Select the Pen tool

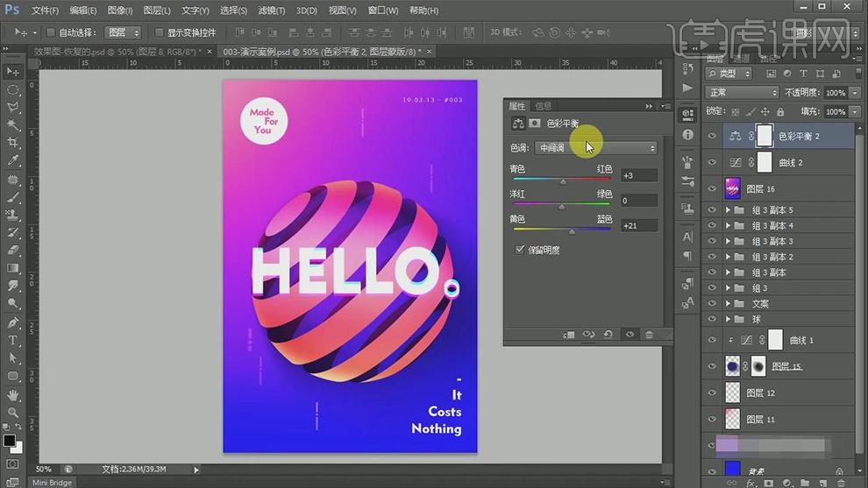click(x=12, y=322)
